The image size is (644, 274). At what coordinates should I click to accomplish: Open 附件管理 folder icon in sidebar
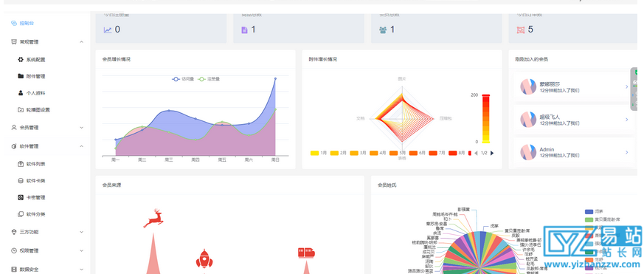(21, 76)
